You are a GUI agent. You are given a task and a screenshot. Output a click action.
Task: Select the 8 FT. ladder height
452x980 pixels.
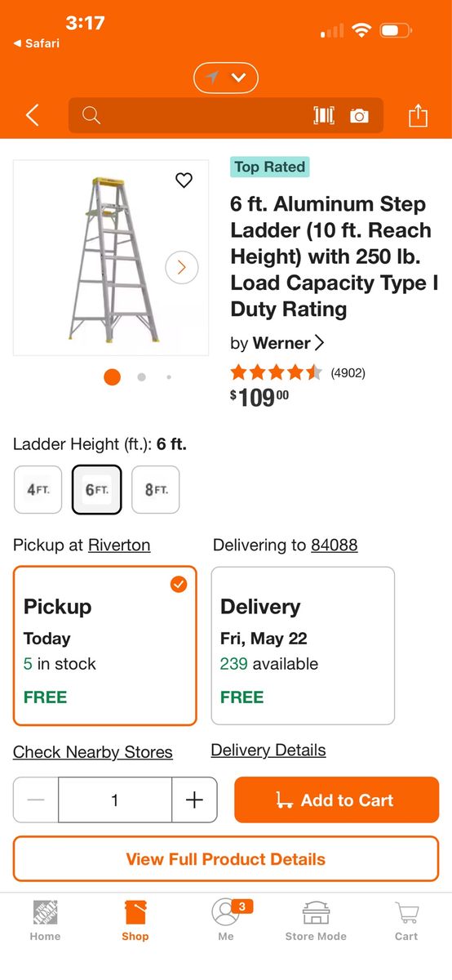click(x=156, y=490)
